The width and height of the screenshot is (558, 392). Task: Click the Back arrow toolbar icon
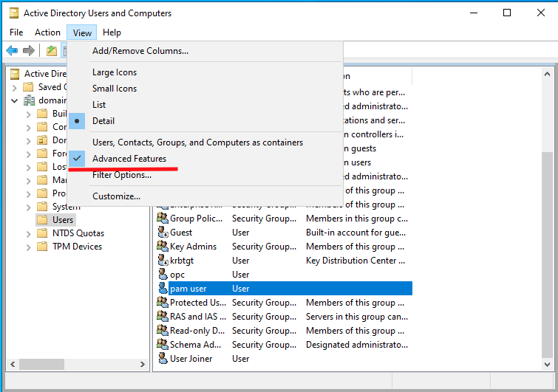point(12,50)
